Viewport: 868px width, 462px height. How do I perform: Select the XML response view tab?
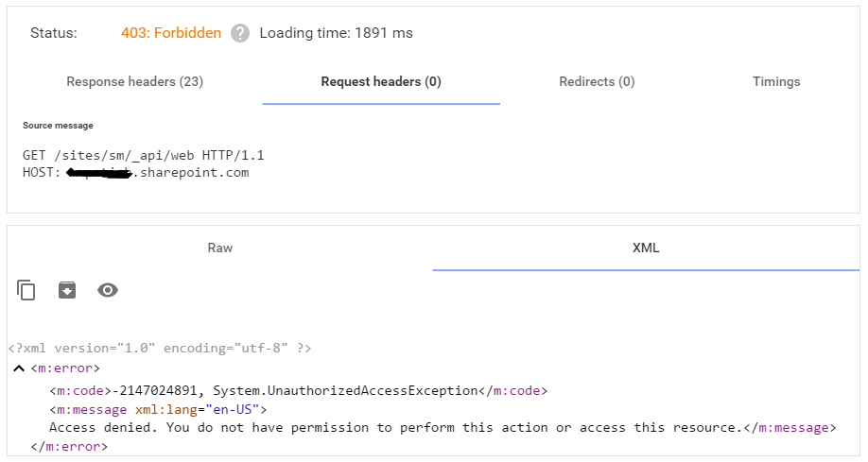click(646, 248)
